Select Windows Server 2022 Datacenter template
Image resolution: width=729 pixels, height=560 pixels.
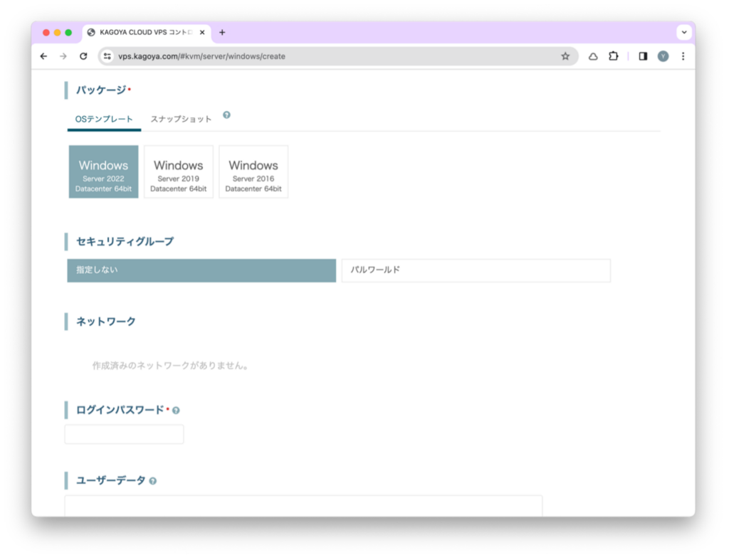tap(104, 171)
